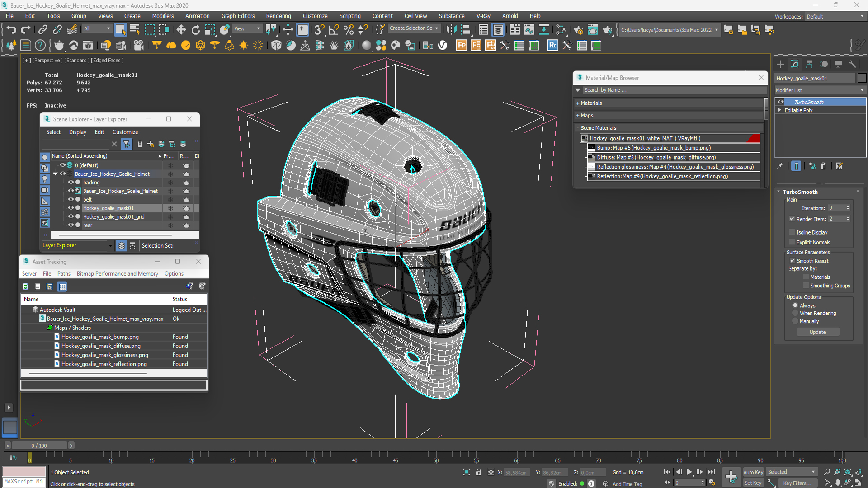Click the object color swatch beside name

pos(862,78)
